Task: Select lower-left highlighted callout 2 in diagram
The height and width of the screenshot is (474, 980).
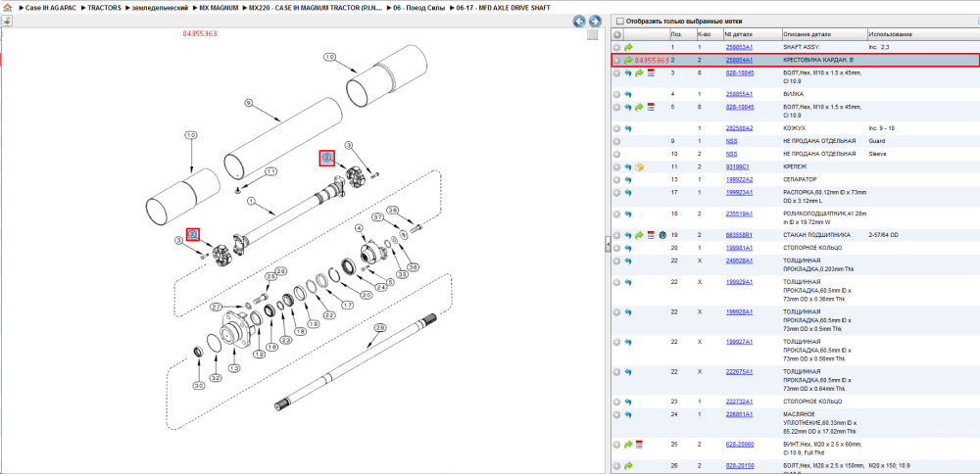Action: 193,234
